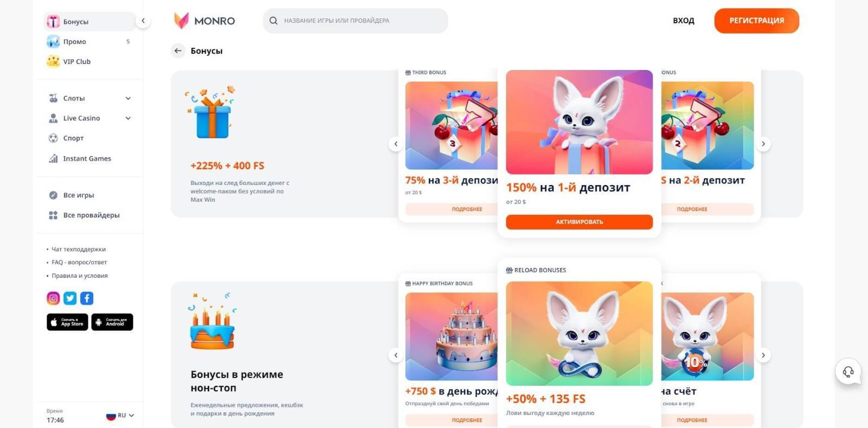Click the MONRO logo

(205, 21)
